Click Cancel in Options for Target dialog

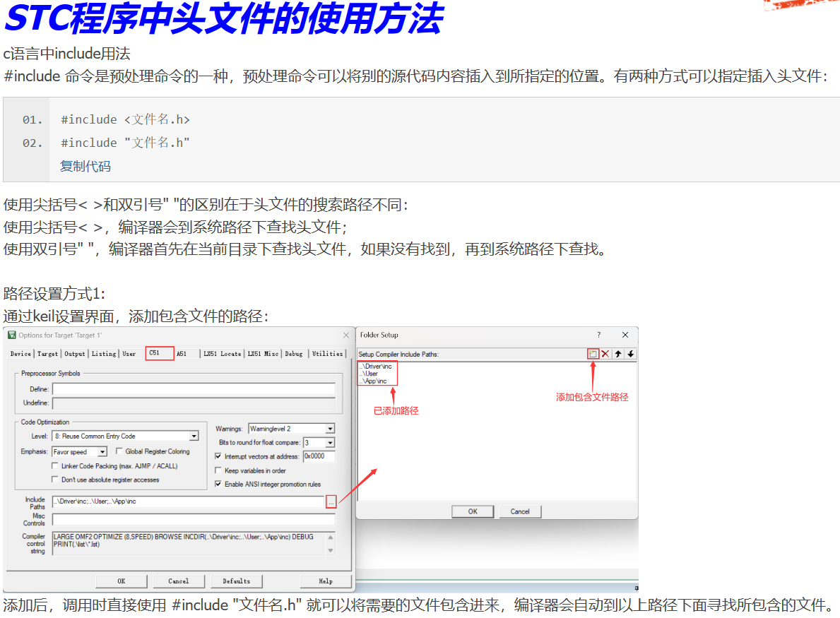(x=179, y=581)
